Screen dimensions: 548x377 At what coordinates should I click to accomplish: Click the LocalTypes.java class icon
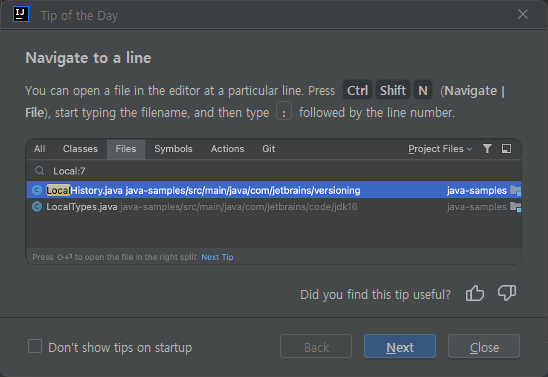37,207
